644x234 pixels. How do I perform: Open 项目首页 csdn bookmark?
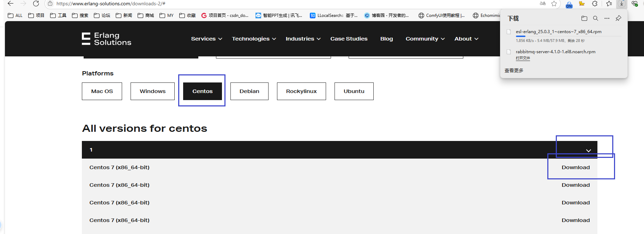pos(225,16)
